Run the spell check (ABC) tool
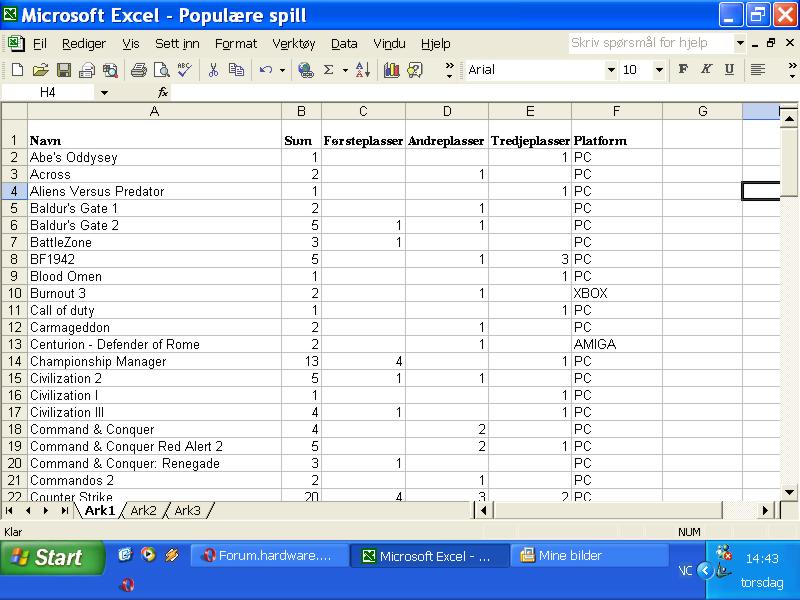The height and width of the screenshot is (600, 800). [x=184, y=70]
